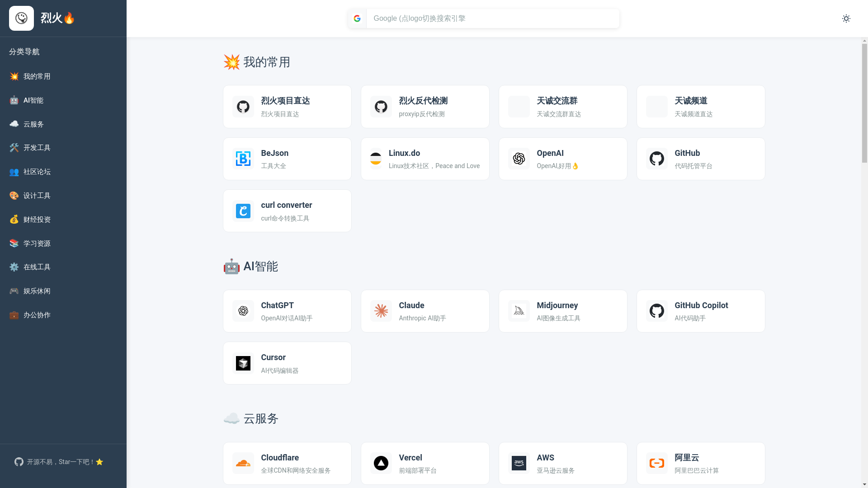Image resolution: width=868 pixels, height=488 pixels.
Task: Click the 阿里云 logo icon
Action: [657, 463]
